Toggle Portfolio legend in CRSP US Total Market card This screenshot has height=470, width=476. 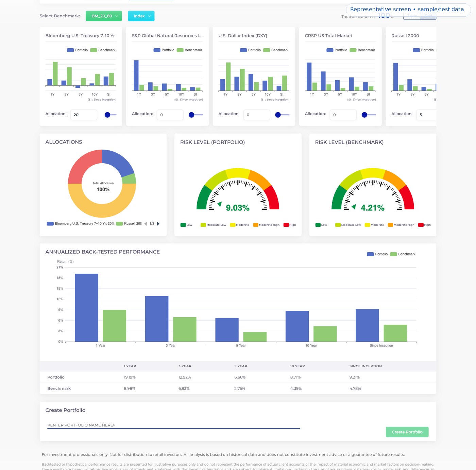click(337, 50)
